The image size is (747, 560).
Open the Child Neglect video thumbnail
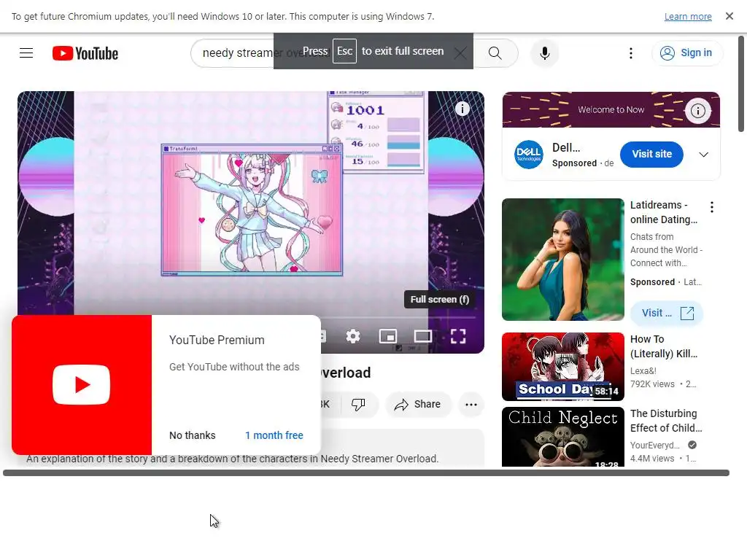(x=562, y=437)
